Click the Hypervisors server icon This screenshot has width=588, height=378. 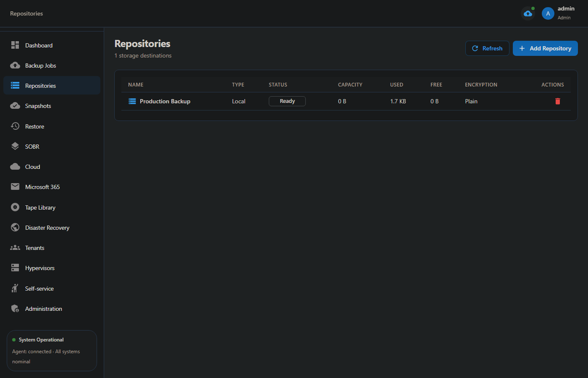(x=15, y=268)
